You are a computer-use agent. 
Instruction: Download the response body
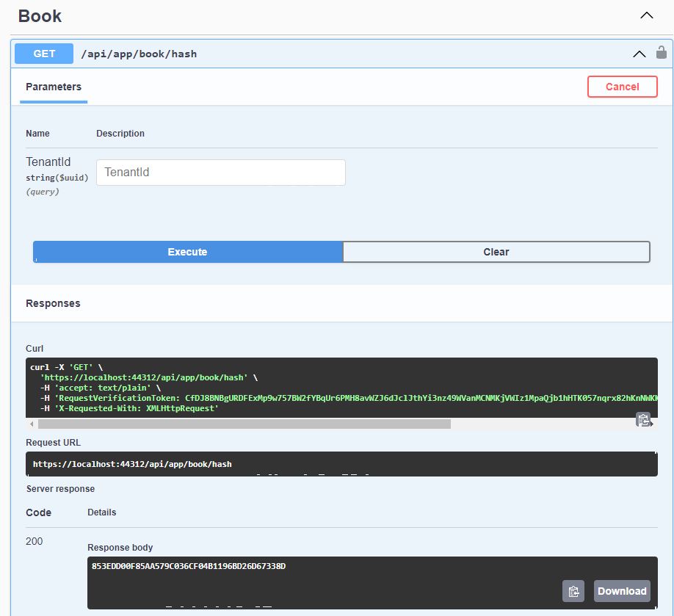(x=622, y=592)
